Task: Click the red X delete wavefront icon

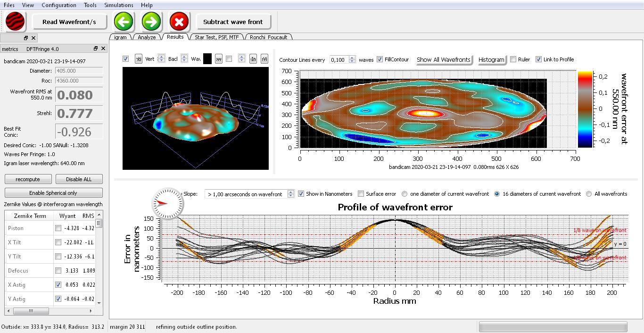Action: (179, 22)
